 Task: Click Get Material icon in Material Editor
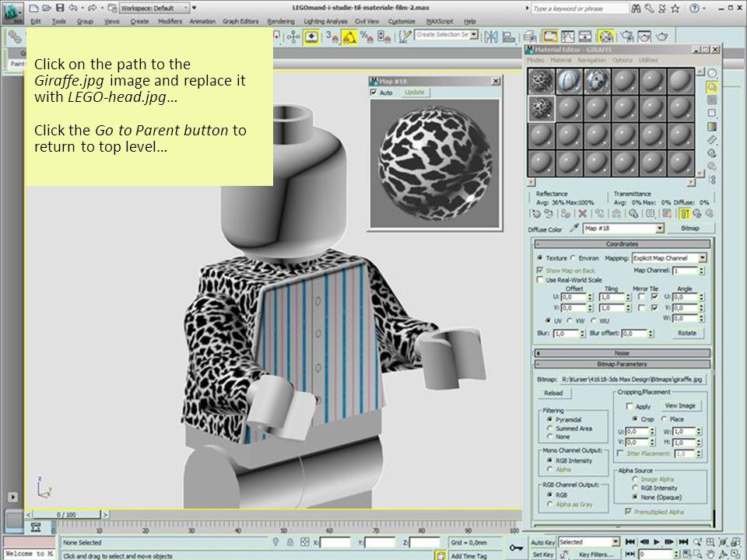536,214
